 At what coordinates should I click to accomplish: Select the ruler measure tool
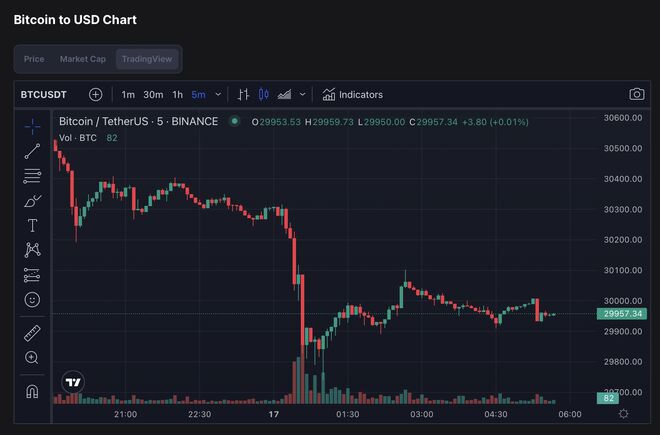pos(32,332)
